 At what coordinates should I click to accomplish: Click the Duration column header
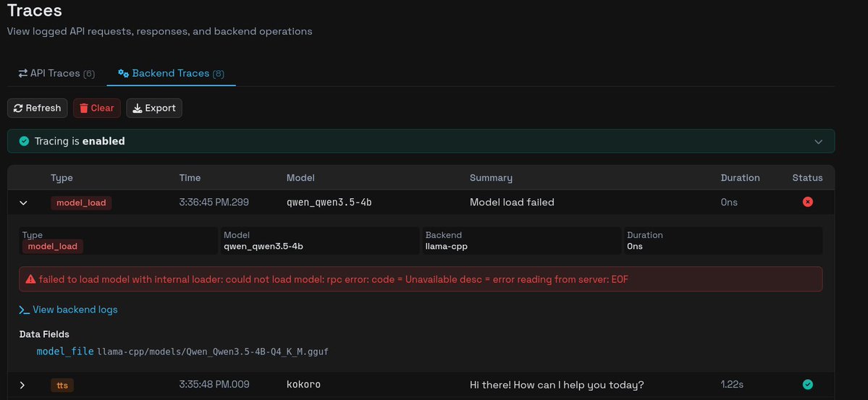(740, 178)
